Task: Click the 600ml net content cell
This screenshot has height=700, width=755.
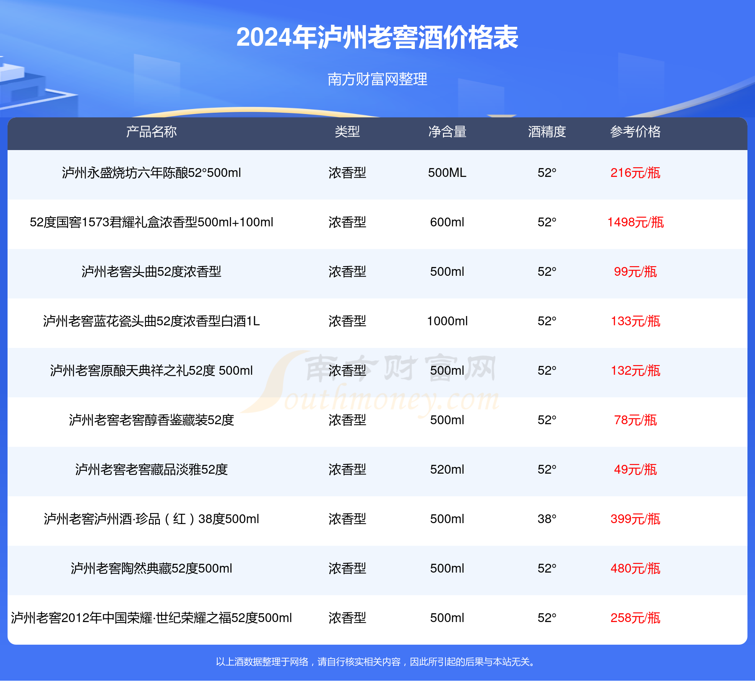Action: [x=447, y=222]
